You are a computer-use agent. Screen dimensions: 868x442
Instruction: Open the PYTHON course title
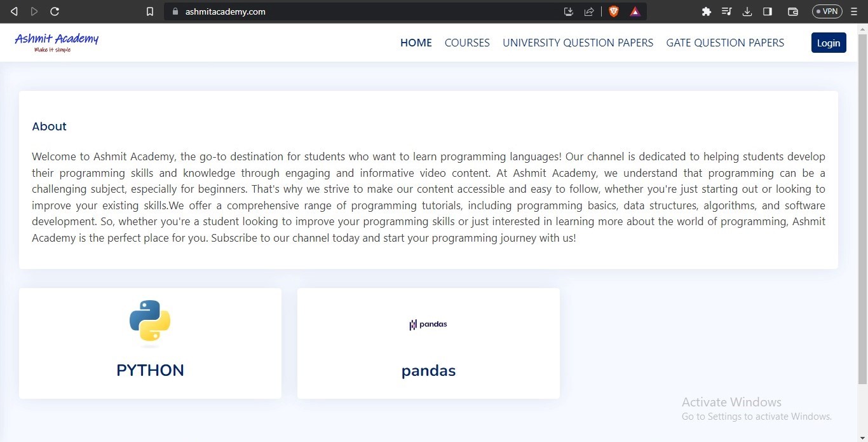click(150, 370)
